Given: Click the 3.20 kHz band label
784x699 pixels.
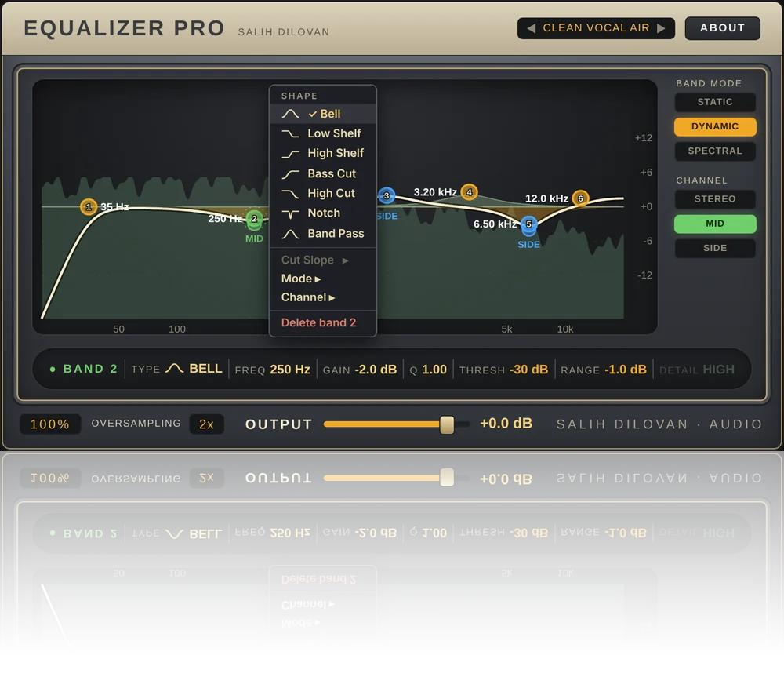Looking at the screenshot, I should (435, 192).
